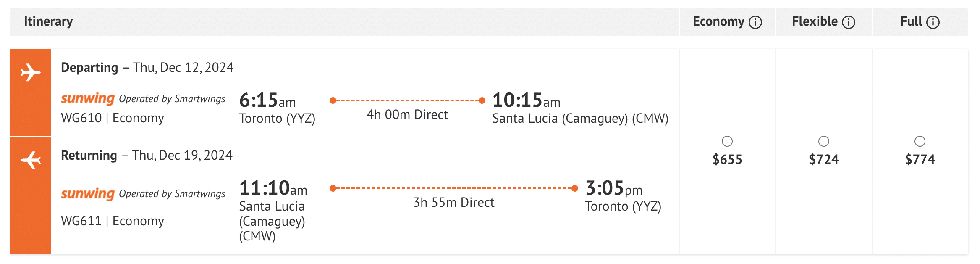Viewport: 980px width, 264px height.
Task: Click the returning flight airplane icon
Action: [x=31, y=160]
